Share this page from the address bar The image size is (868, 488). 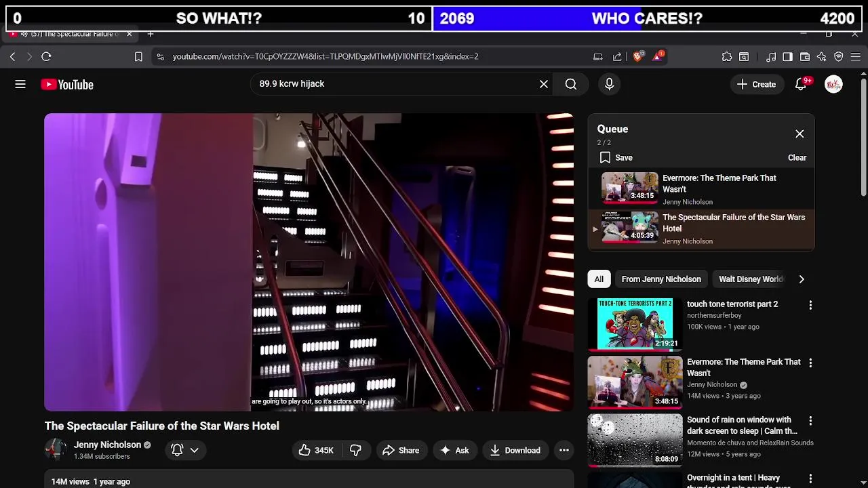[x=617, y=57]
